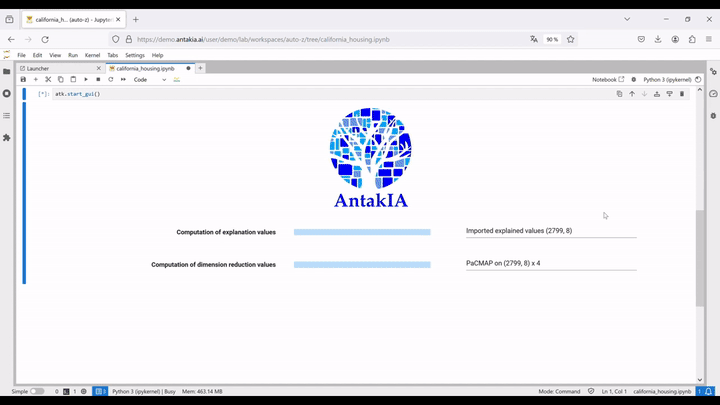Open the Settings menu
720x405 pixels.
[x=135, y=55]
